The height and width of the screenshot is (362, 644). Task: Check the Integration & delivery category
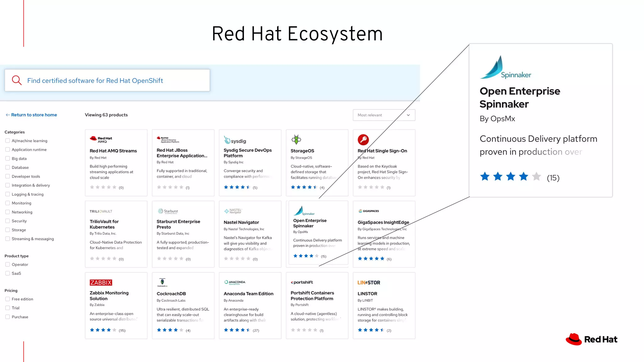pyautogui.click(x=8, y=185)
